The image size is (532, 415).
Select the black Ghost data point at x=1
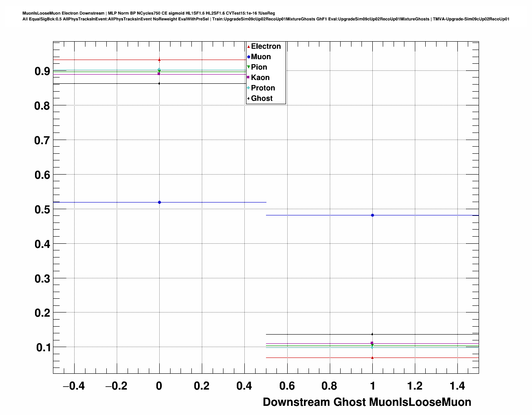pos(372,334)
